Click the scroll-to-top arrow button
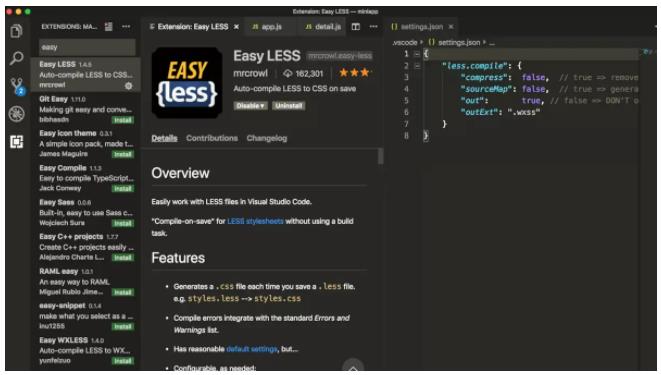The height and width of the screenshot is (375, 661). [353, 367]
